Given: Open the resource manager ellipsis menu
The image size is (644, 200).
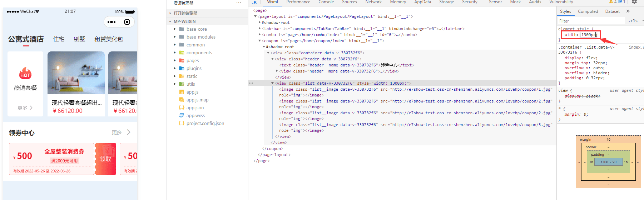Looking at the screenshot, I should [239, 3].
